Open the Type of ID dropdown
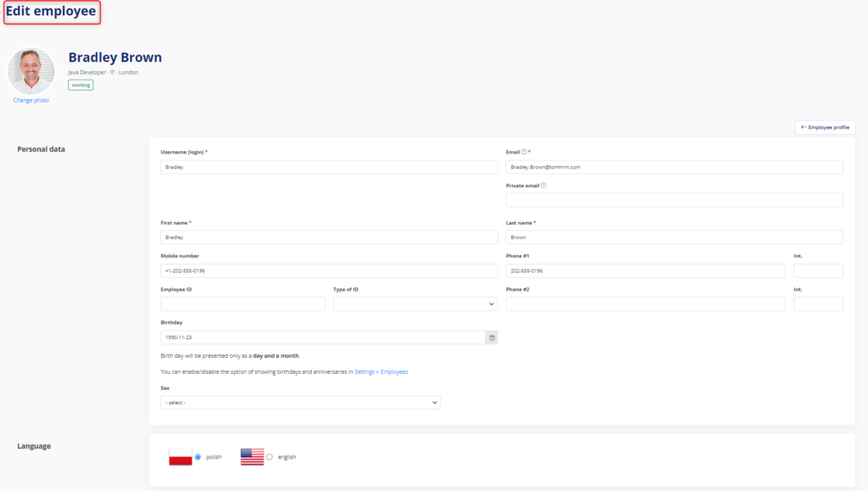868x491 pixels. tap(415, 304)
